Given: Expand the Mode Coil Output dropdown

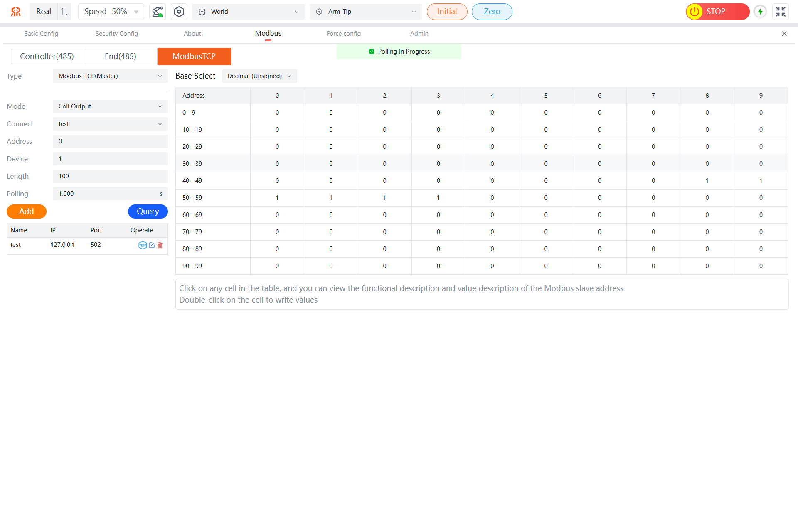Looking at the screenshot, I should click(110, 106).
